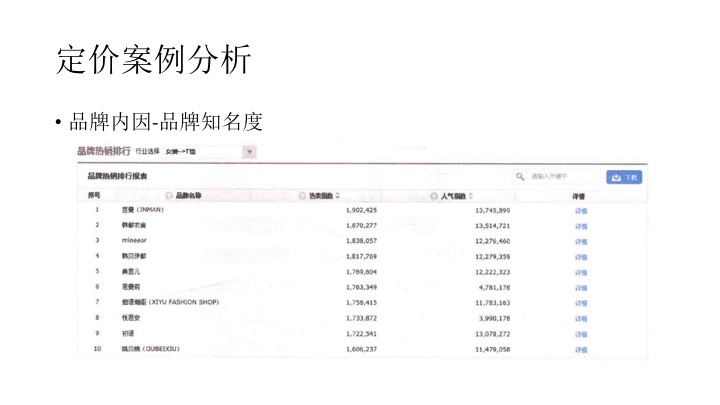Click the popularity value 12,276,460

click(492, 241)
